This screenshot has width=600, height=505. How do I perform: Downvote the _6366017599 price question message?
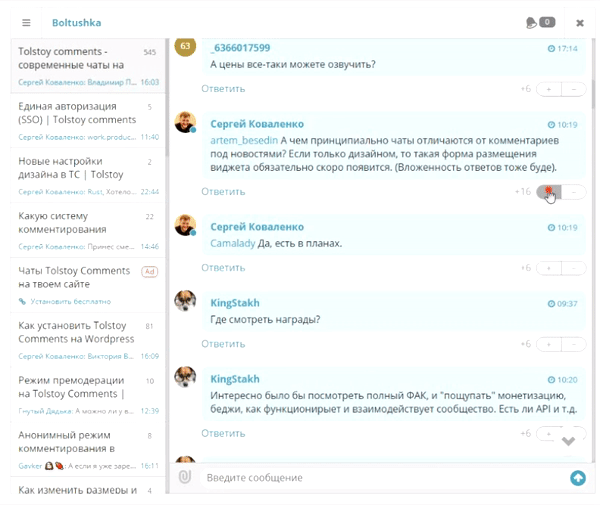pos(574,89)
